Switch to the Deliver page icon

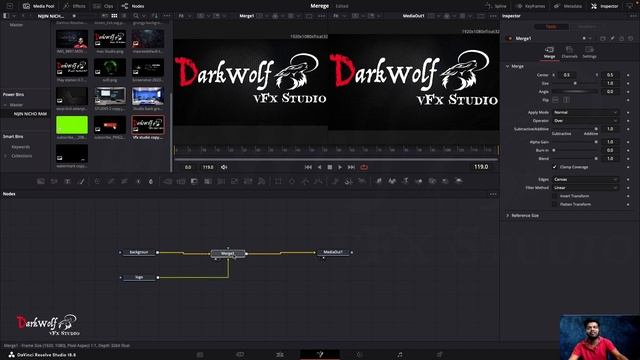(x=440, y=355)
